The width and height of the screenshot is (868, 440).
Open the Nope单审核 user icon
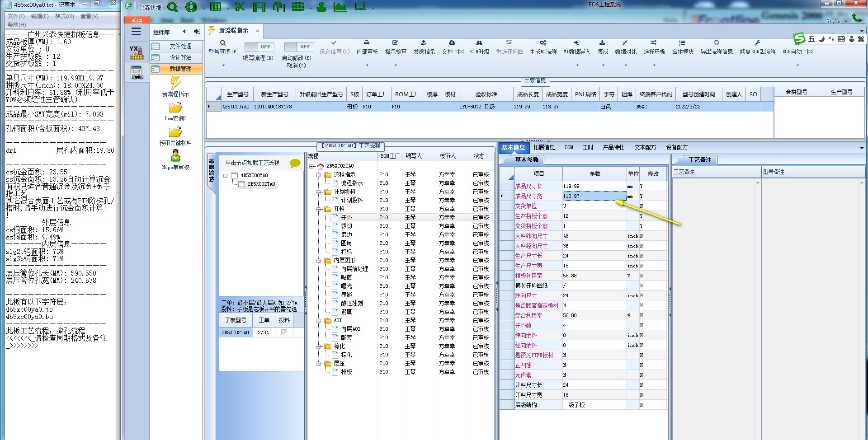pyautogui.click(x=175, y=156)
